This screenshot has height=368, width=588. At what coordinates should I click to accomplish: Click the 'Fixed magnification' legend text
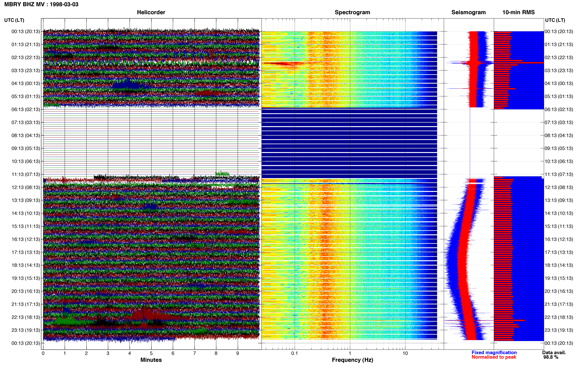494,352
